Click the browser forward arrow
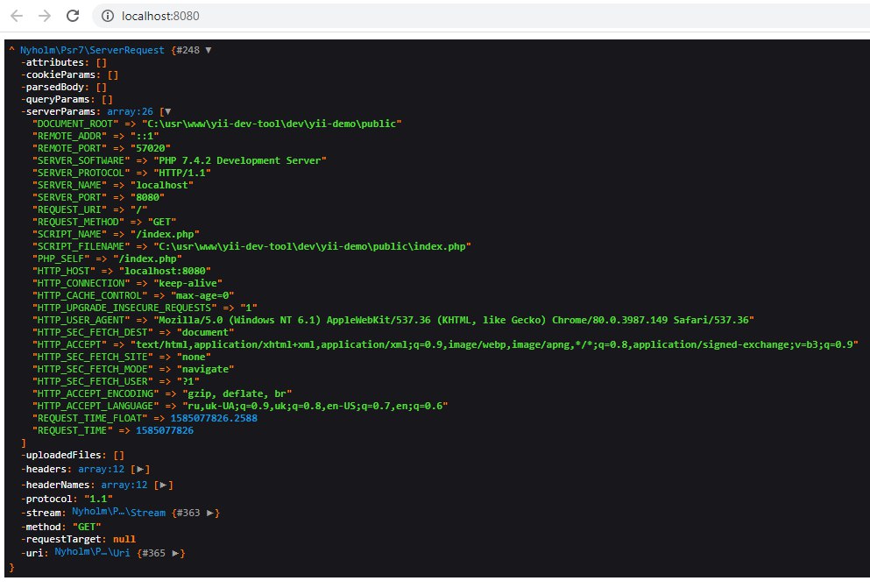The image size is (870, 588). coord(45,16)
